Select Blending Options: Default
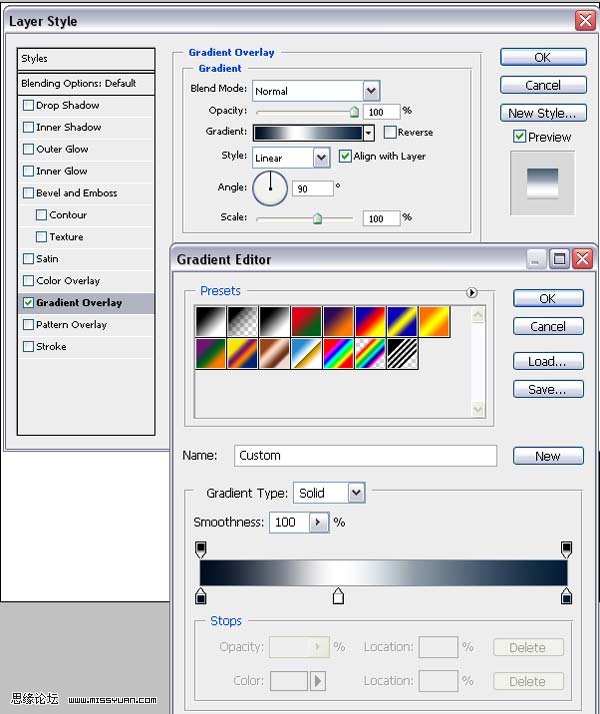600x714 pixels. click(86, 83)
